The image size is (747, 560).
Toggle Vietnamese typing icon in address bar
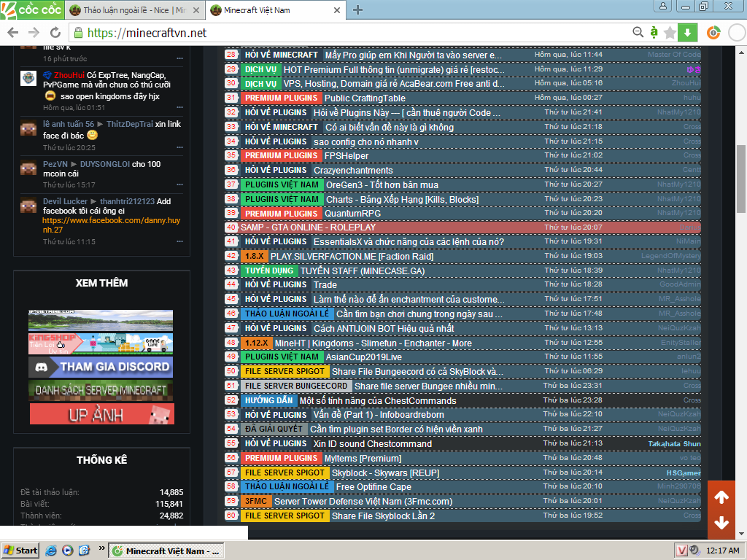[654, 32]
